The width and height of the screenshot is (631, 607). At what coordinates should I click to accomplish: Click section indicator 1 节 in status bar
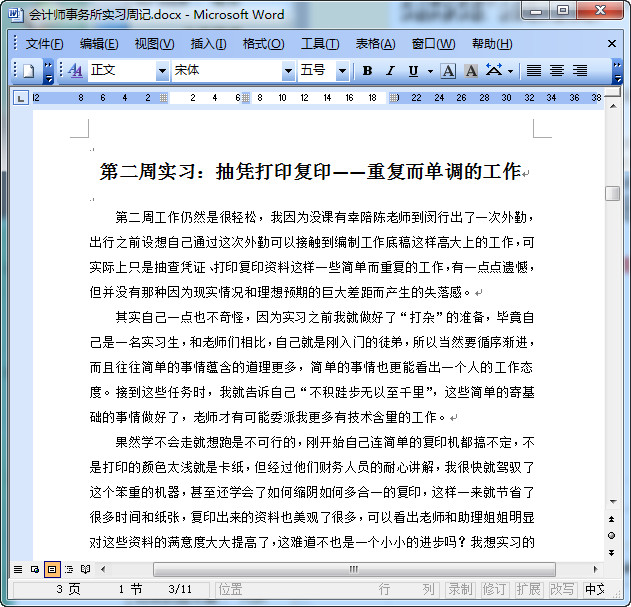130,589
